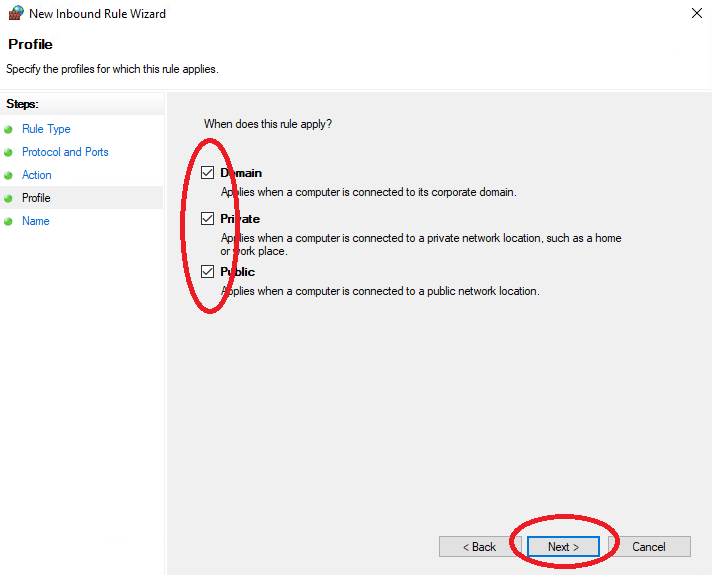
Task: Select the Profile step in sidebar
Action: point(36,198)
